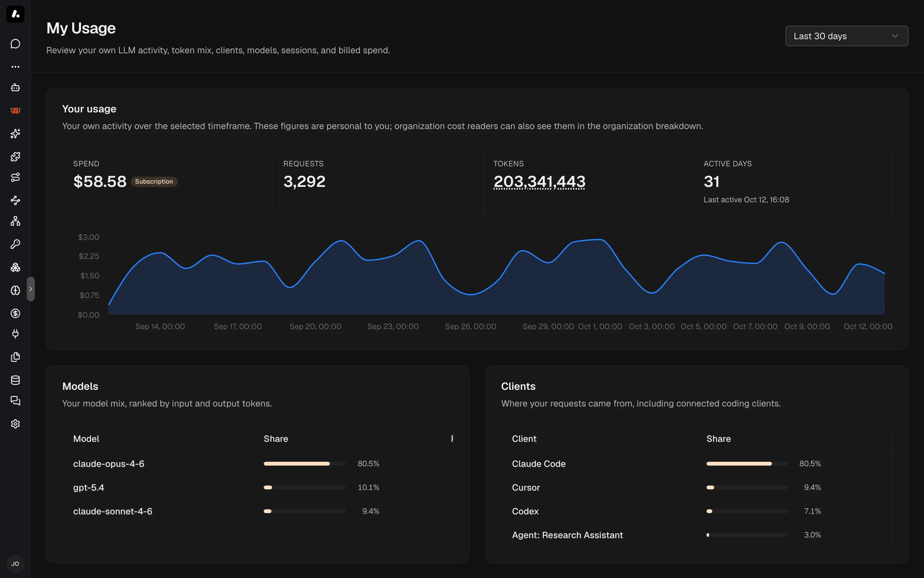Select the claude-opus-4-6 model row
Viewport: 924px width, 578px height.
click(x=258, y=464)
